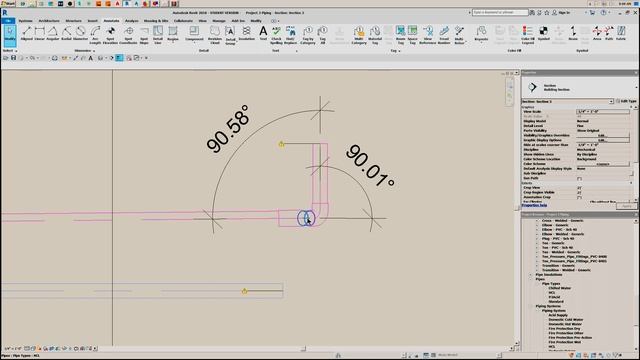This screenshot has width=640, height=360.
Task: Click Apply in Properties panel
Action: [x=627, y=206]
